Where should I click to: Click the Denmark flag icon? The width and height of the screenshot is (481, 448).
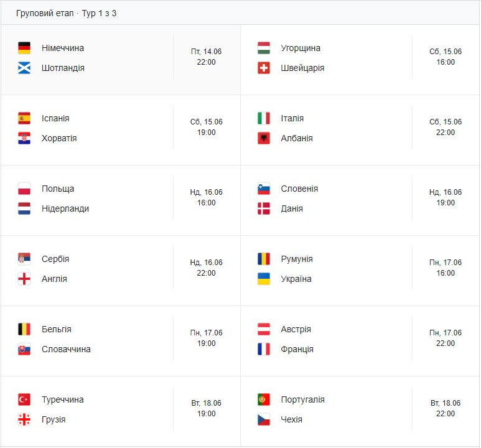[x=263, y=208]
